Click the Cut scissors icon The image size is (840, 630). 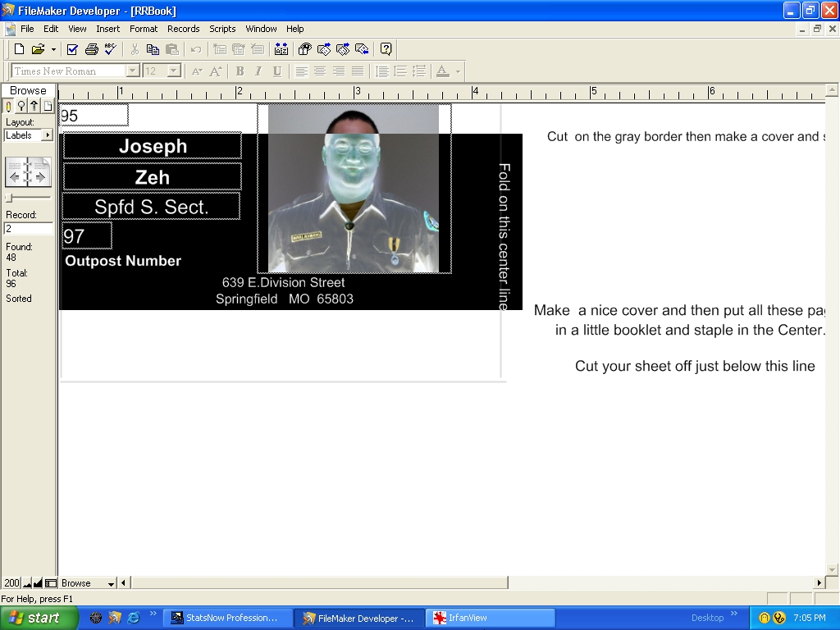point(135,49)
